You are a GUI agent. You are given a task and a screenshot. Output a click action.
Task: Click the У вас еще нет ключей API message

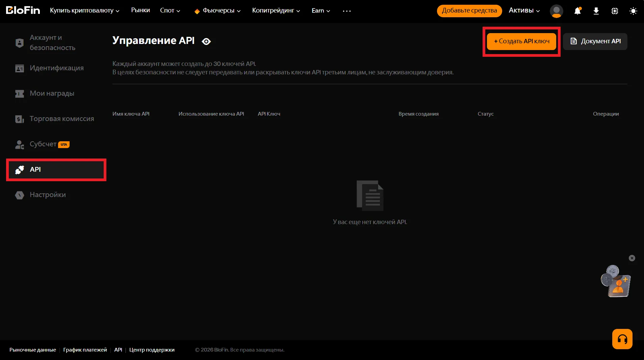tap(370, 222)
